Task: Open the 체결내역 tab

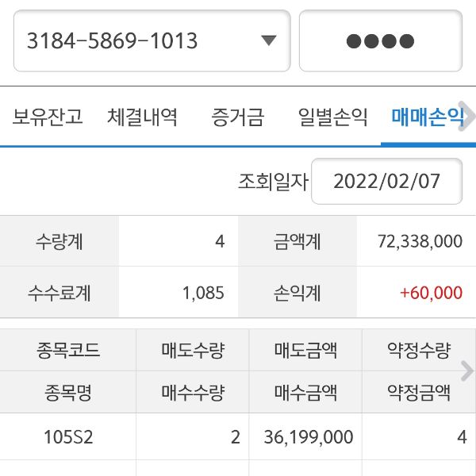Action: tap(143, 118)
